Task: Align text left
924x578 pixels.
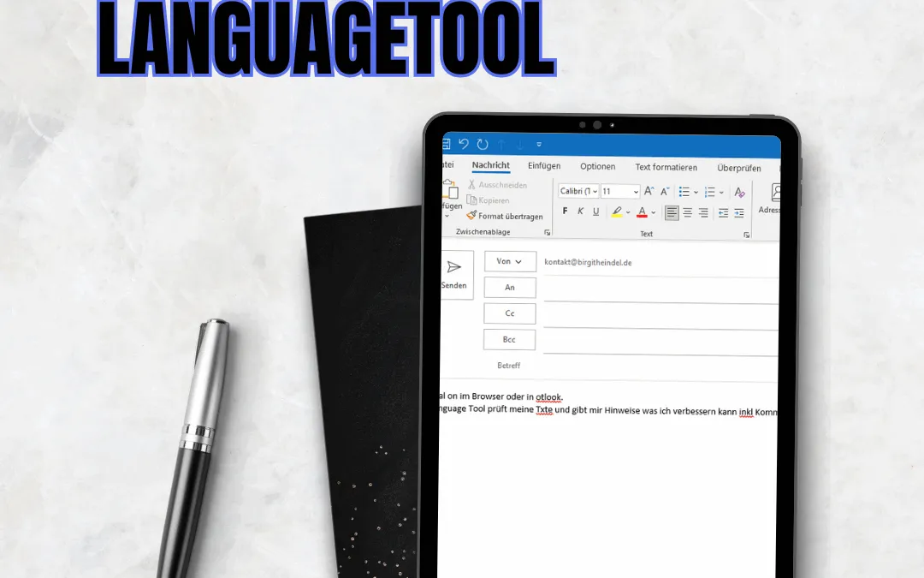Action: pos(672,213)
